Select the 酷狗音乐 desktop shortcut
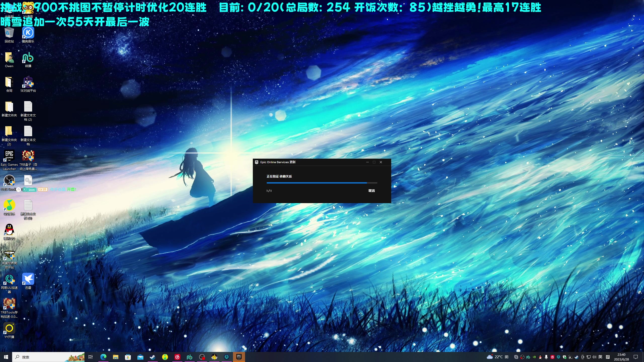This screenshot has width=644, height=362. (x=28, y=35)
